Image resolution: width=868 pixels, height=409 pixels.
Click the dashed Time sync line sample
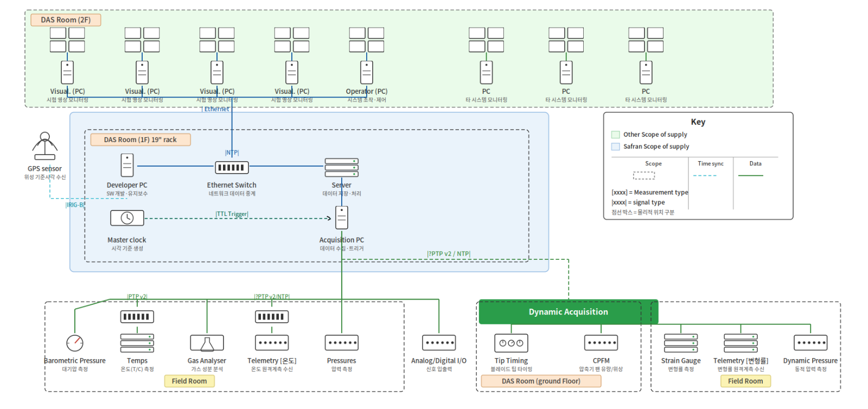tap(705, 176)
